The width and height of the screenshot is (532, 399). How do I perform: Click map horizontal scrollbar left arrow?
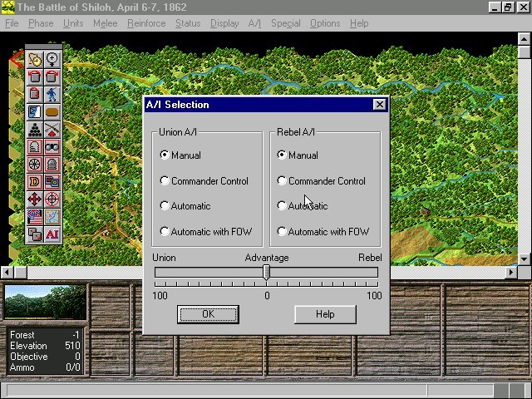[x=7, y=272]
